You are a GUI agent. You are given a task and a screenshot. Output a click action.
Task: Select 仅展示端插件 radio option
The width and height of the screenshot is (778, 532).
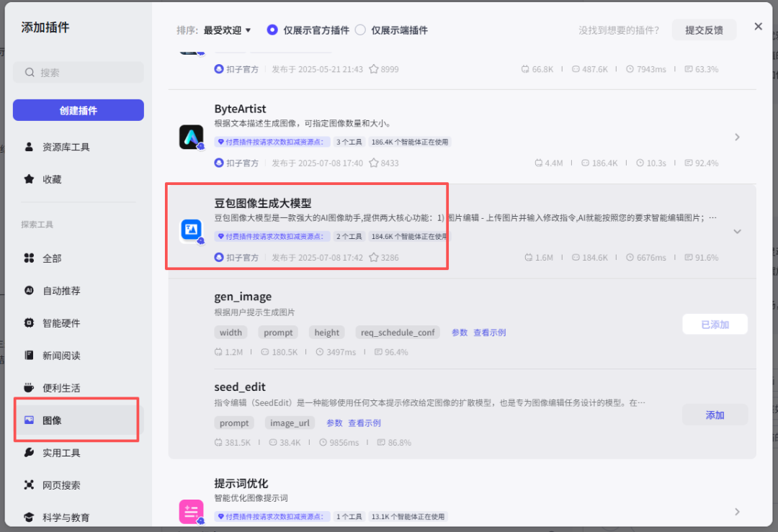coord(360,30)
